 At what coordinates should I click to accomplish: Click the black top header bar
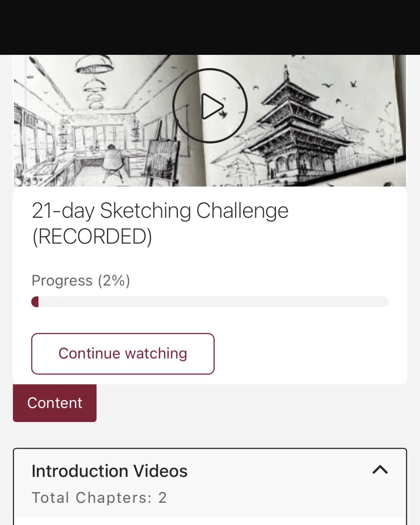[210, 27]
